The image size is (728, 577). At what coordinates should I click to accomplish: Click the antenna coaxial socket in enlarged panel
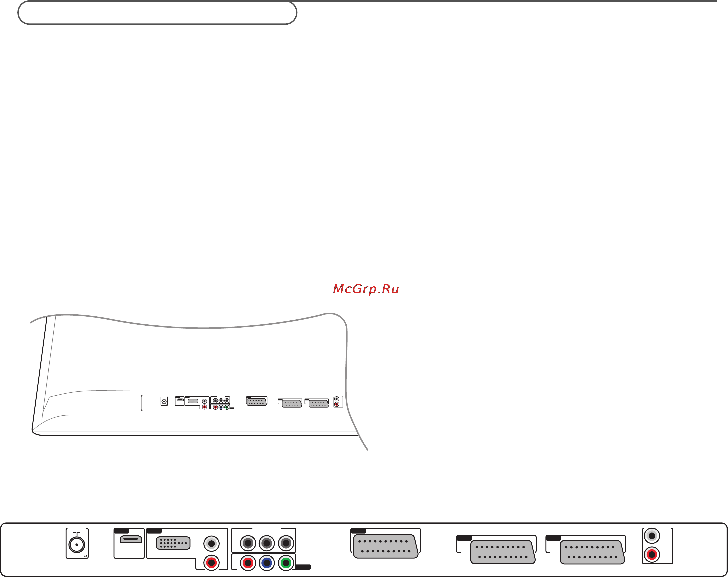77,545
